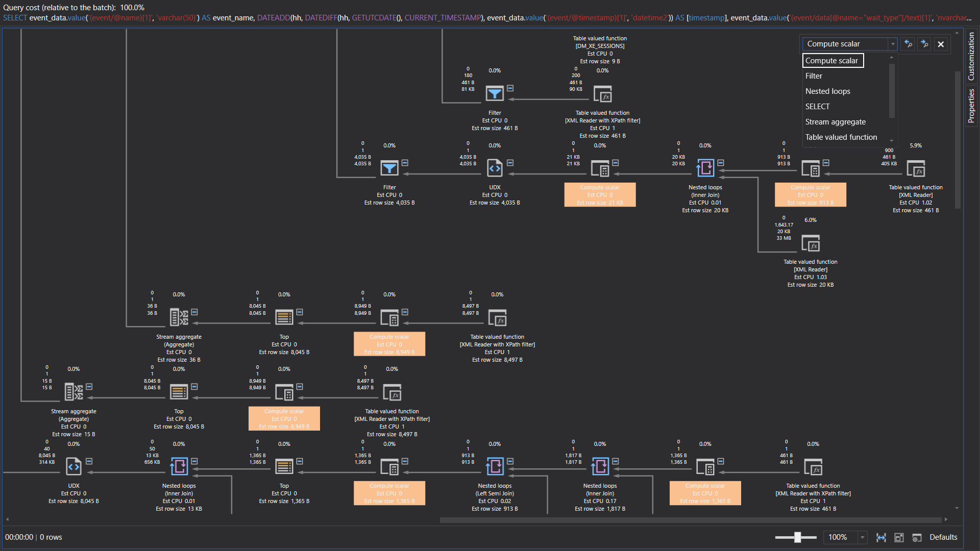Find the previous matching operator
Image resolution: width=980 pixels, height=551 pixels.
(x=908, y=44)
